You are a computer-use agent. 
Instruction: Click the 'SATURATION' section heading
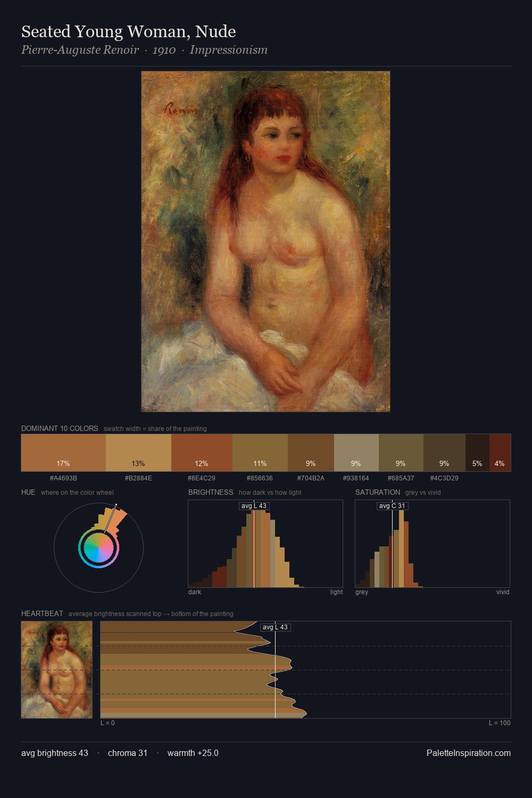pyautogui.click(x=378, y=492)
